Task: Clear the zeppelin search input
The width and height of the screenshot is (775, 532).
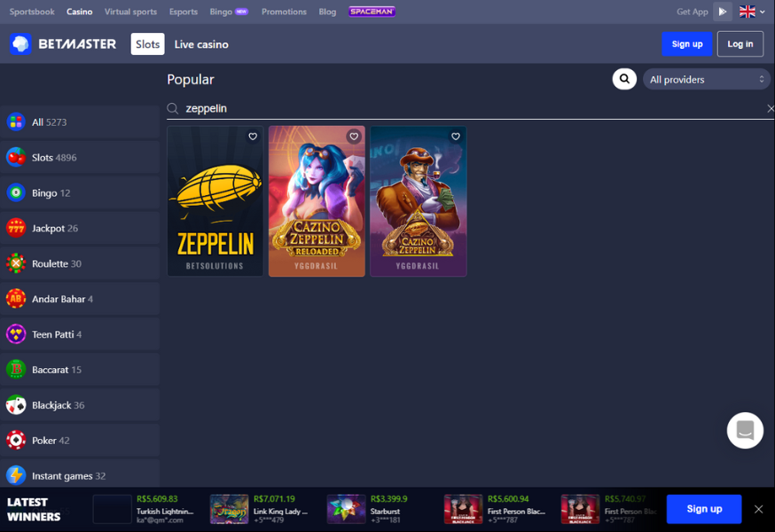Action: point(771,108)
